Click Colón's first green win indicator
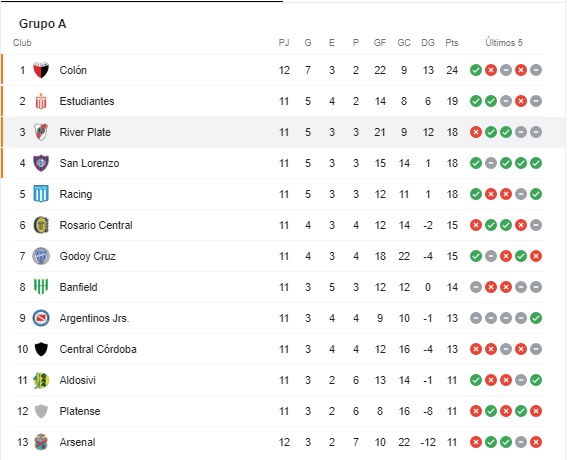This screenshot has height=460, width=568. pyautogui.click(x=476, y=70)
